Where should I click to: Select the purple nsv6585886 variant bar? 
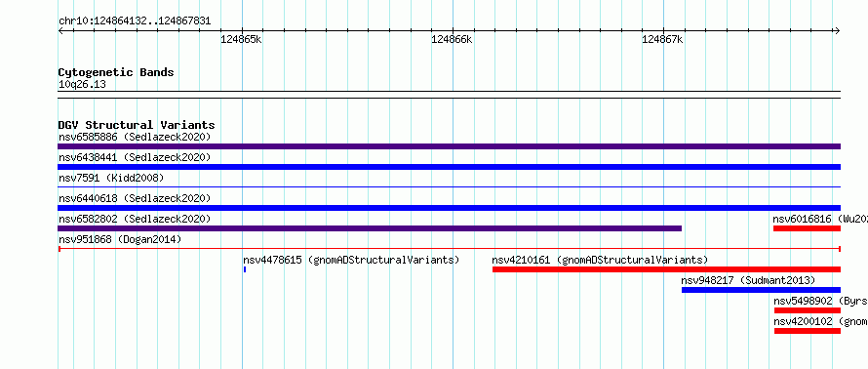click(x=449, y=146)
